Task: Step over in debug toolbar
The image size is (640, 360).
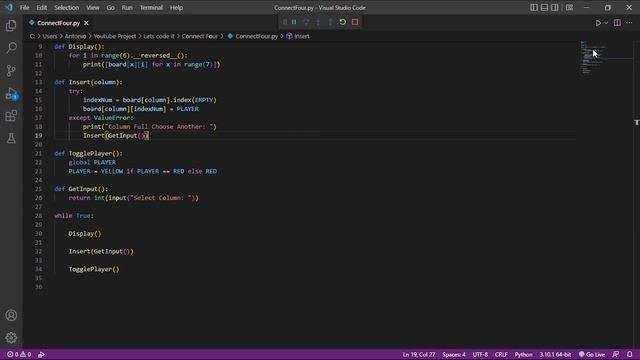Action: pyautogui.click(x=306, y=22)
